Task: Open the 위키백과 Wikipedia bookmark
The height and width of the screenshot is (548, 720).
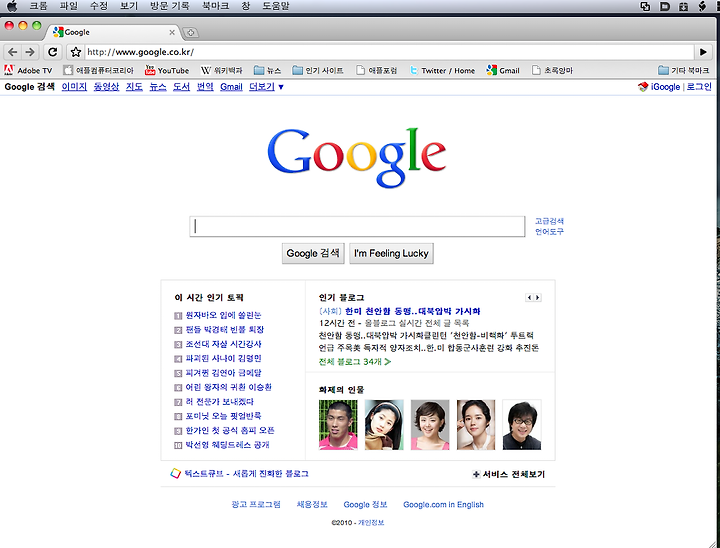Action: (221, 70)
